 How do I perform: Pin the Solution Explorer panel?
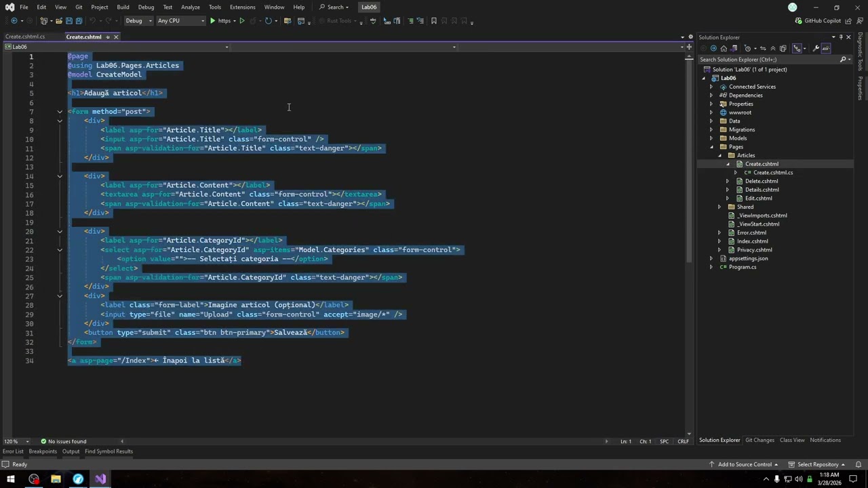click(841, 37)
